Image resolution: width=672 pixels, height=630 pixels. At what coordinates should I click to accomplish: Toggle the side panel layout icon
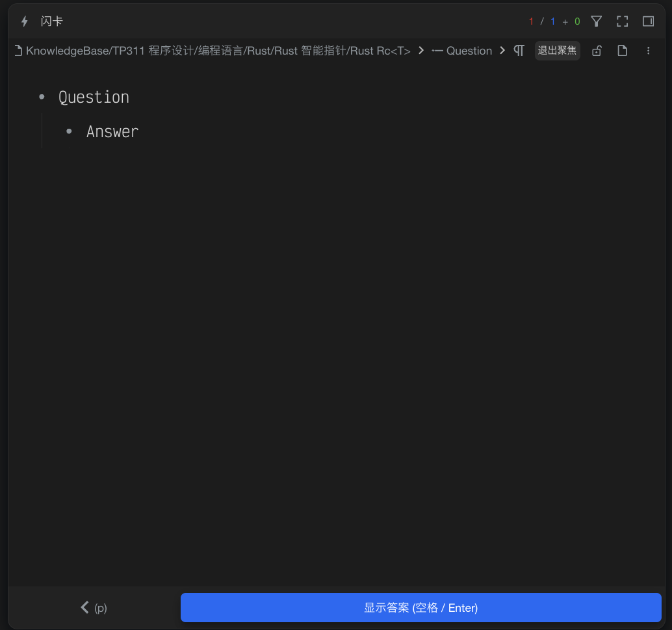coord(648,21)
